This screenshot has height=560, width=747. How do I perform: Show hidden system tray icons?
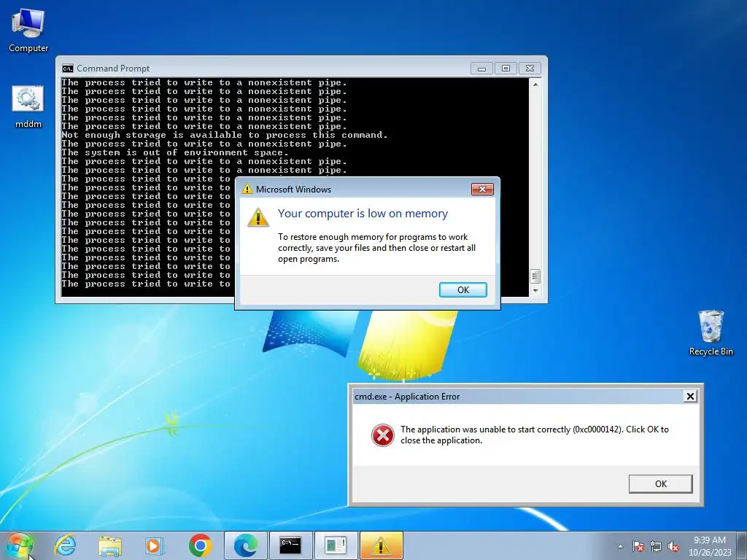(x=620, y=546)
